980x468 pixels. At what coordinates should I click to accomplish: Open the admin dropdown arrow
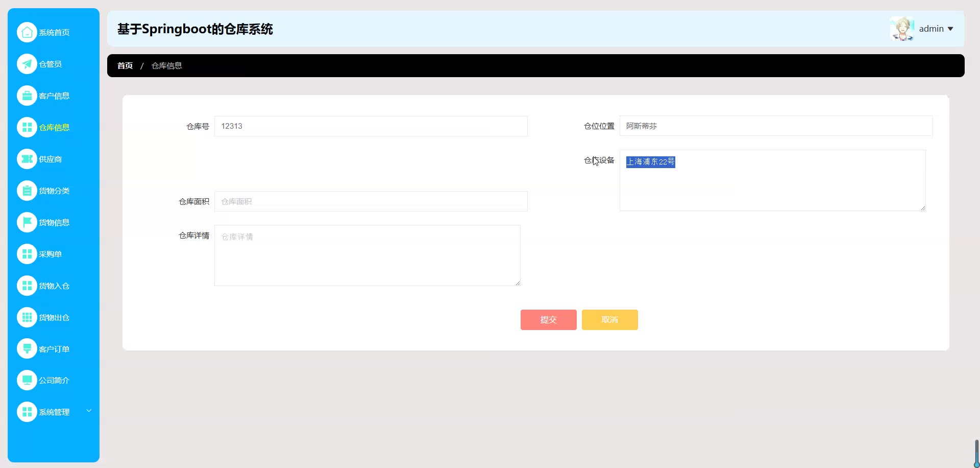click(950, 29)
